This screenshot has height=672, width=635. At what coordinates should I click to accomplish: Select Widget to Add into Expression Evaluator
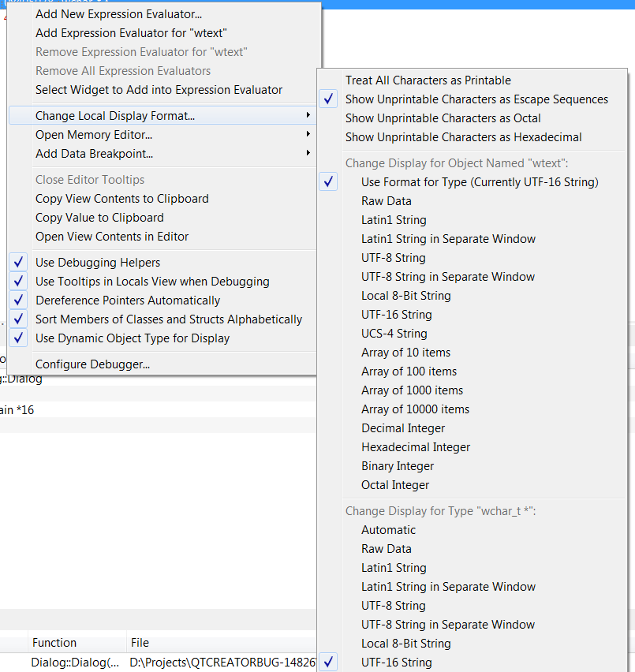pos(159,90)
